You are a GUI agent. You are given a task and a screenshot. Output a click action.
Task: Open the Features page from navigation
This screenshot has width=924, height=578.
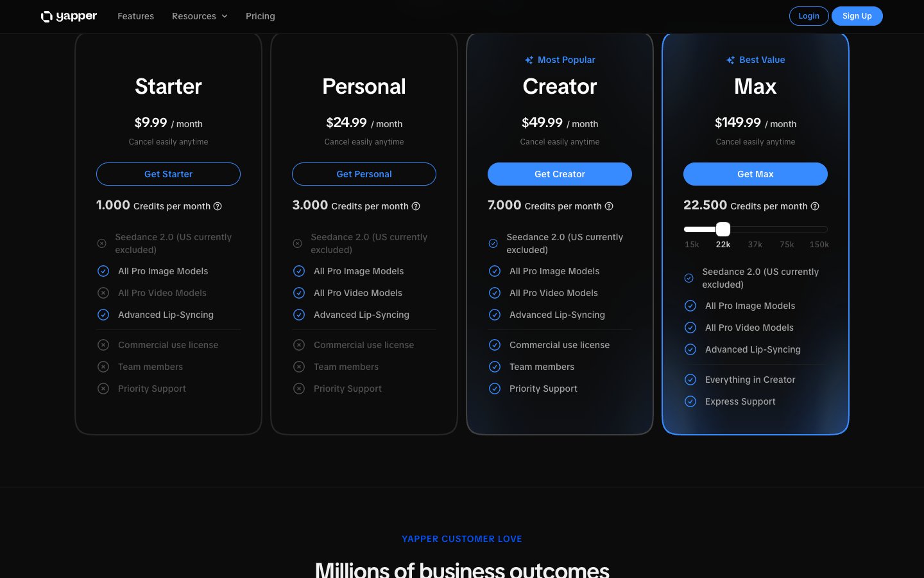click(x=135, y=16)
